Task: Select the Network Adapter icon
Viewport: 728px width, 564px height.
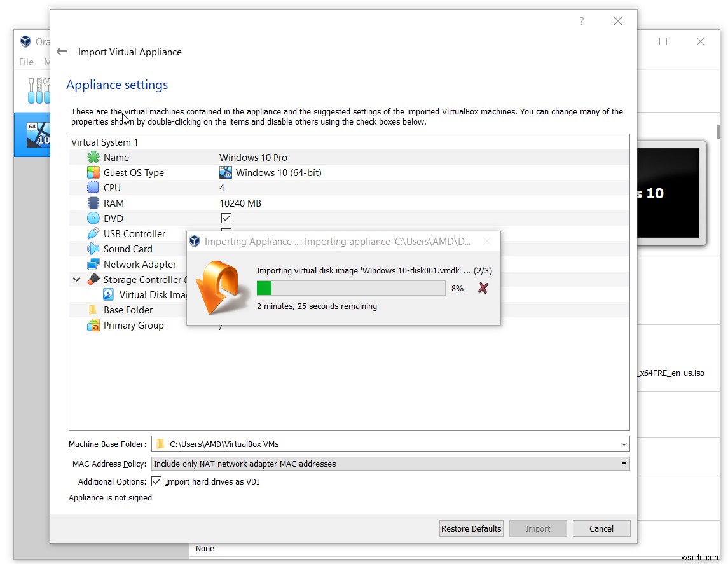Action: point(93,264)
